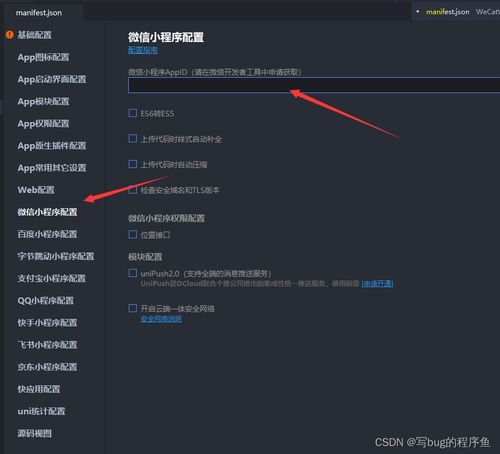Open 字节跳动小程序配置 section
500x454 pixels.
[x=56, y=256]
